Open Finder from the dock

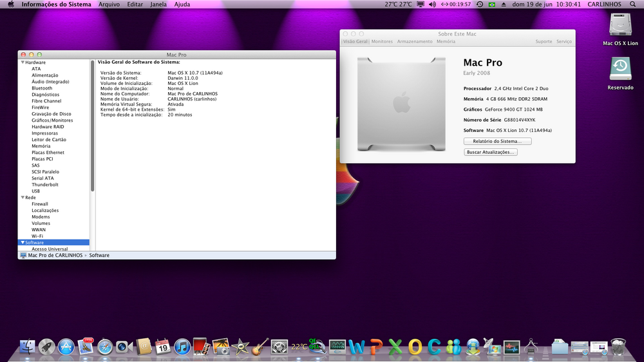(x=29, y=347)
